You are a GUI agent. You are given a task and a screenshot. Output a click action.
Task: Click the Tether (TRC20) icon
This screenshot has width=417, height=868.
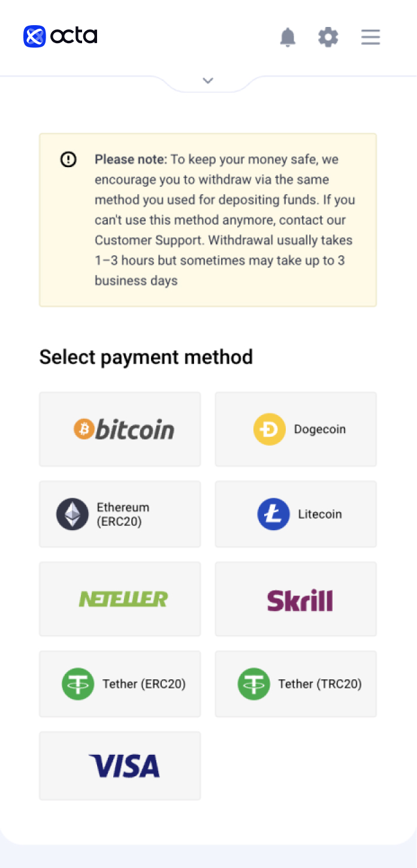coord(254,683)
